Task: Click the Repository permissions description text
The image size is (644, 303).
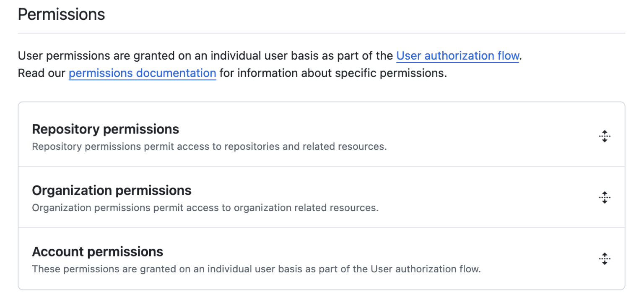Action: point(209,146)
